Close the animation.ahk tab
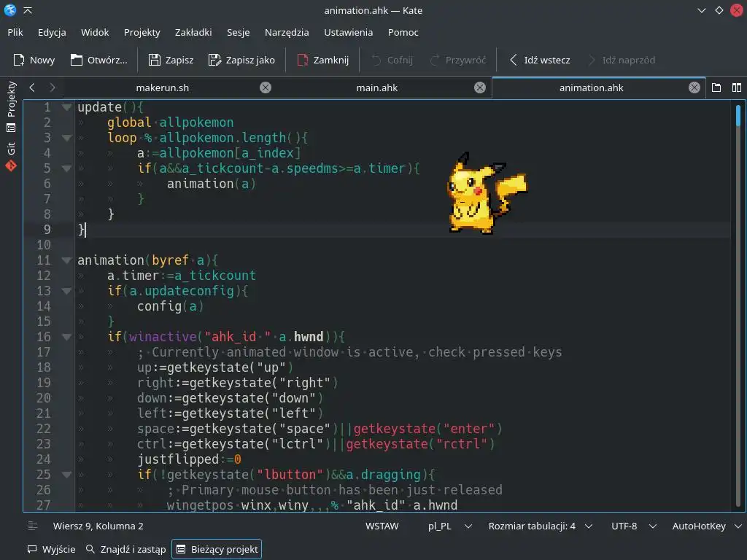 click(694, 87)
